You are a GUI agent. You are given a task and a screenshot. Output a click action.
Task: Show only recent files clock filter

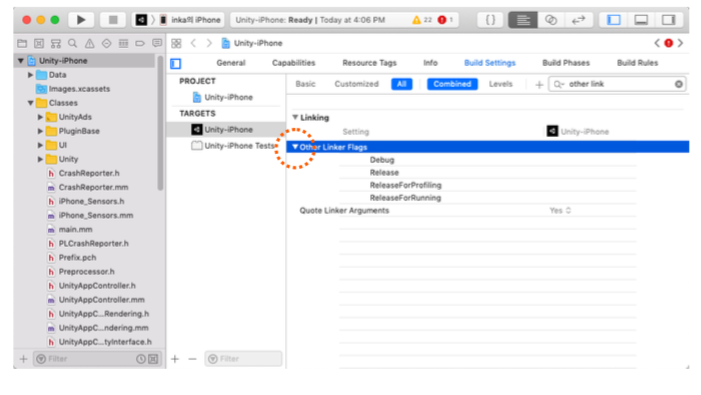pyautogui.click(x=141, y=359)
